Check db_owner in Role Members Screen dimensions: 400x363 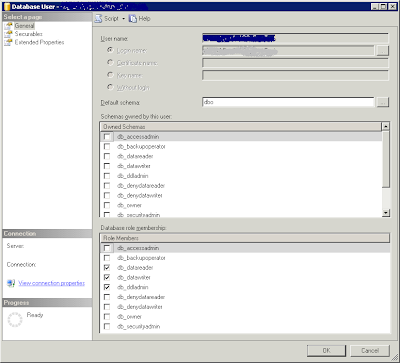tap(107, 316)
